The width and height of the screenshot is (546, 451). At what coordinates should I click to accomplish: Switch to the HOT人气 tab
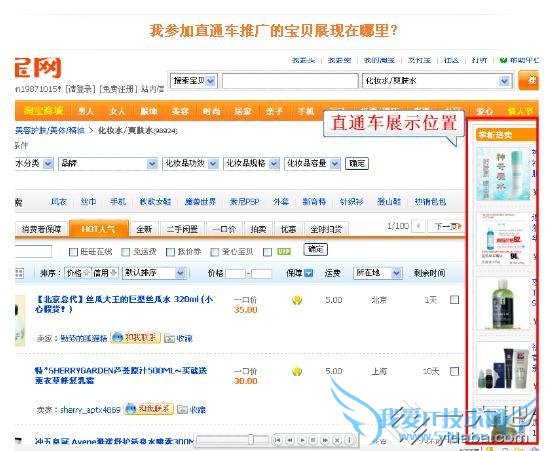coord(99,228)
